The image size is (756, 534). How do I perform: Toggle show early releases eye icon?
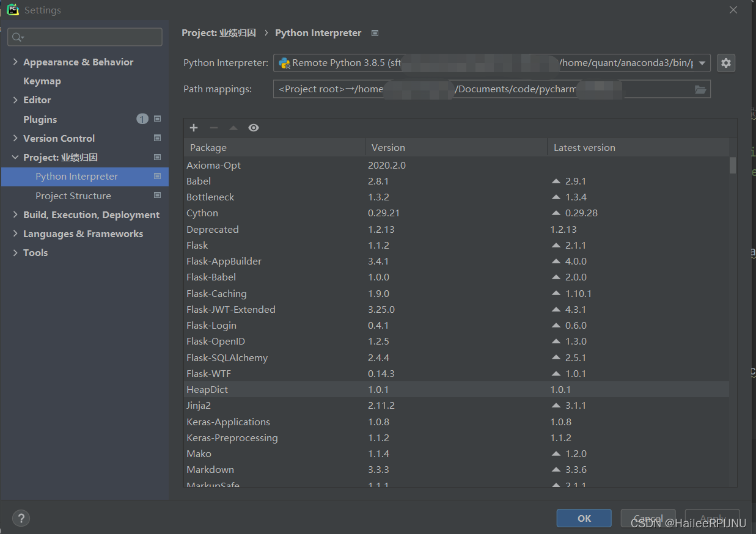click(254, 128)
